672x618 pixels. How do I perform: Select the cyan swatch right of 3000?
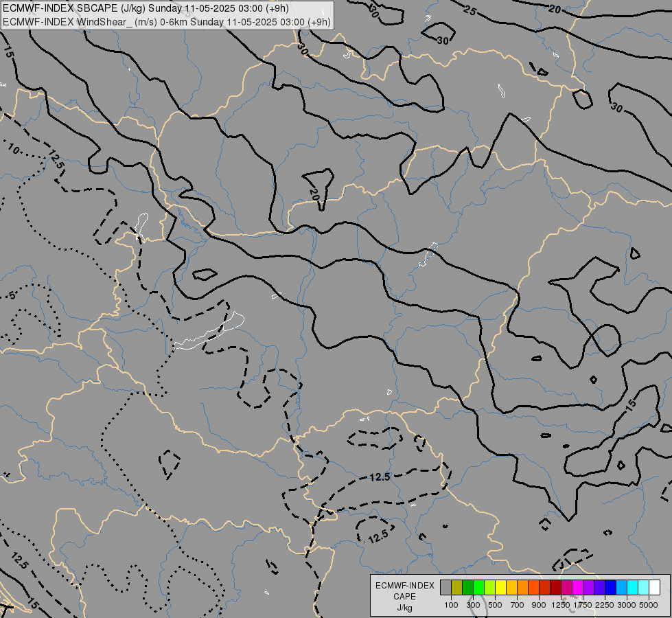point(632,587)
